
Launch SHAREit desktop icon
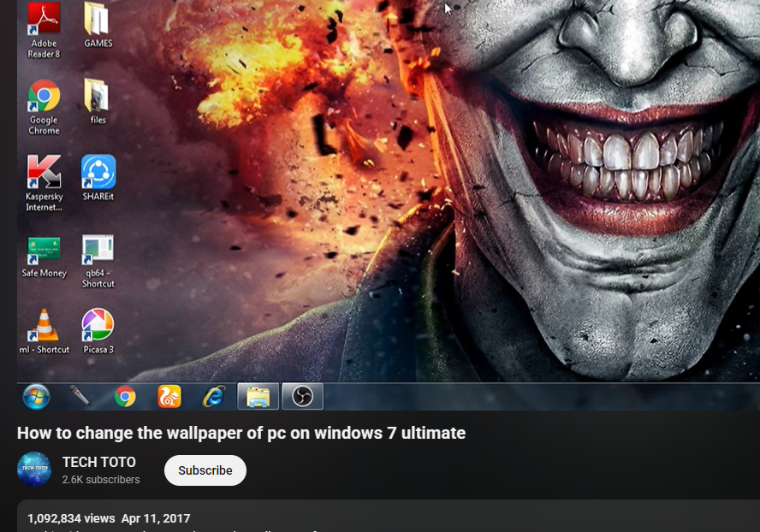[98, 178]
